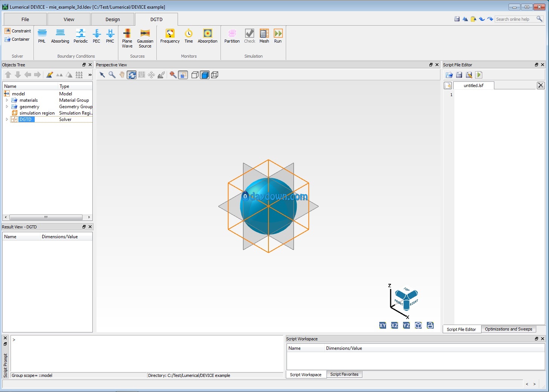
Task: Run the Mesh simulation tool
Action: [264, 36]
